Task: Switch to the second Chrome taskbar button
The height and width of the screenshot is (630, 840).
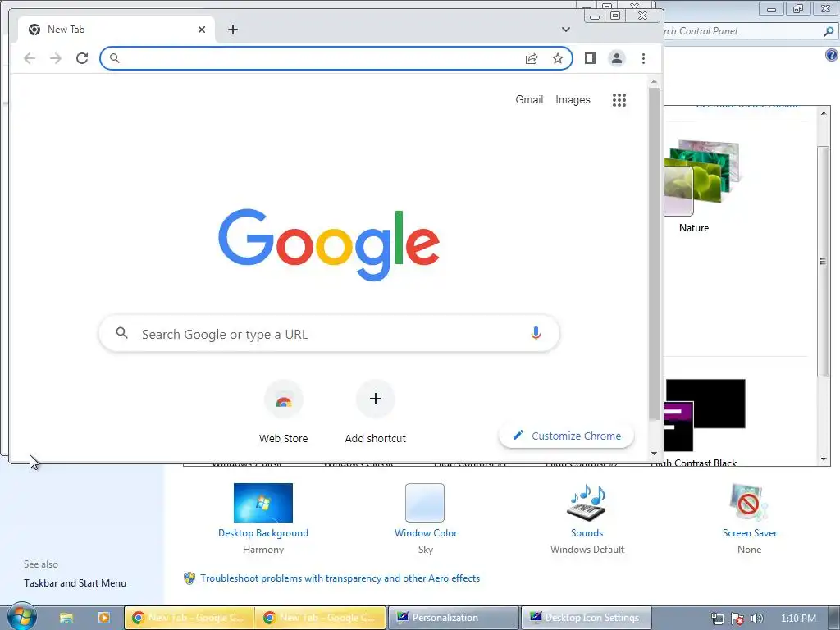Action: click(321, 618)
